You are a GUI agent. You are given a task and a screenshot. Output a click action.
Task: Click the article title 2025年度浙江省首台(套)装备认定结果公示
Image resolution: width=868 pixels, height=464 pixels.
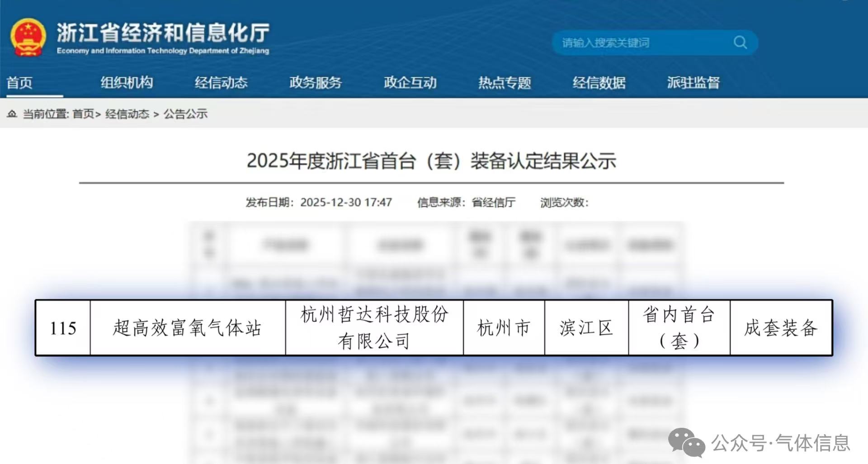431,161
